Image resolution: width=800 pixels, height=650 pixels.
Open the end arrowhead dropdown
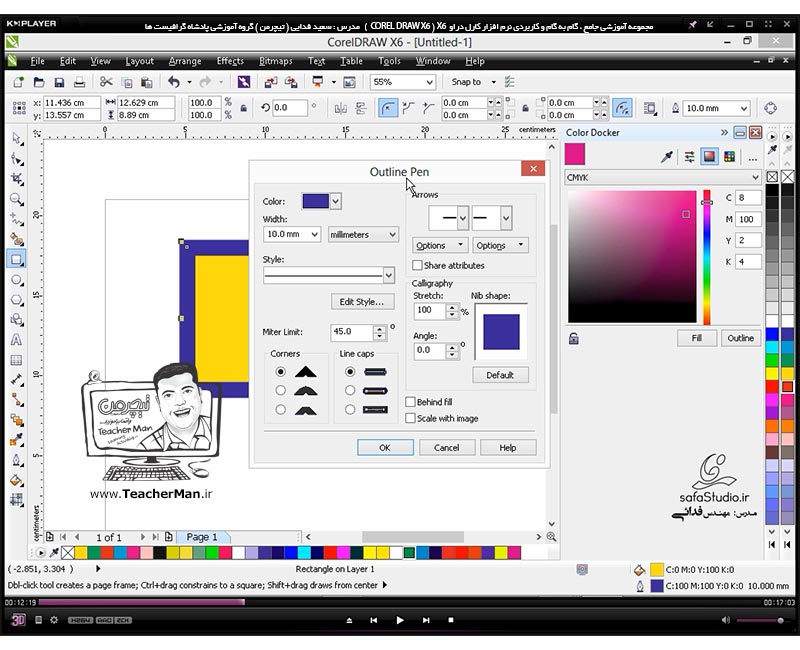click(506, 218)
